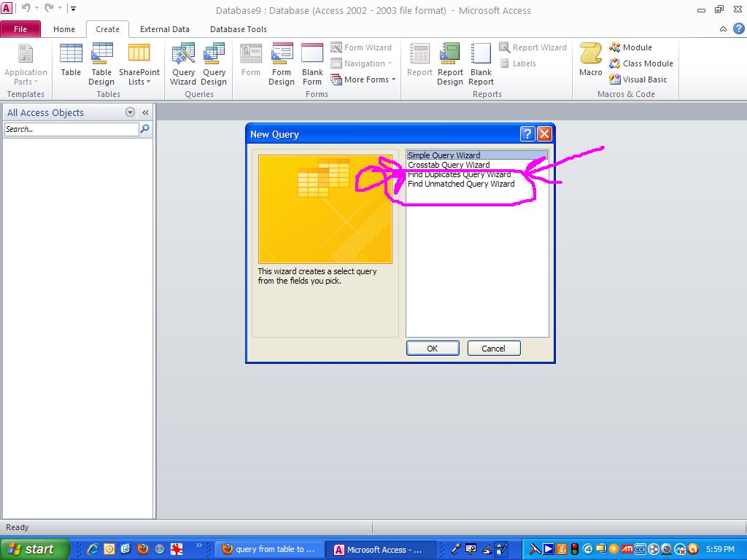Screen dimensions: 747x560
Task: Click the Labels report button
Action: coord(519,63)
